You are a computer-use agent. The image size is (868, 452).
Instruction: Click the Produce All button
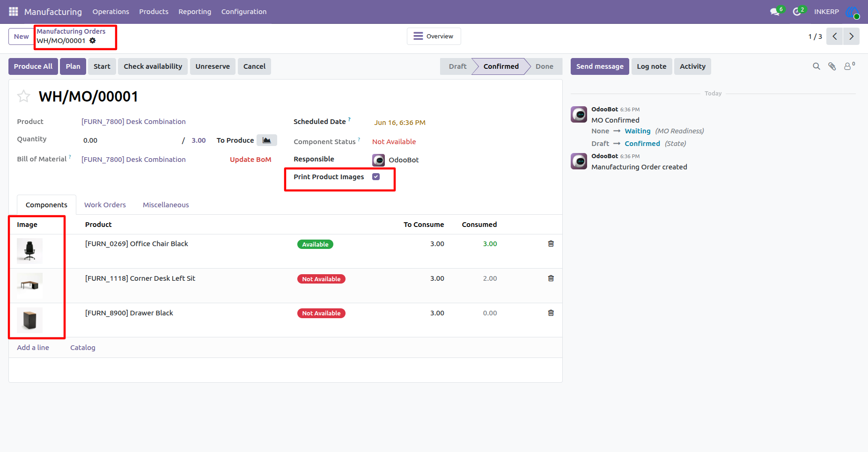[33, 66]
